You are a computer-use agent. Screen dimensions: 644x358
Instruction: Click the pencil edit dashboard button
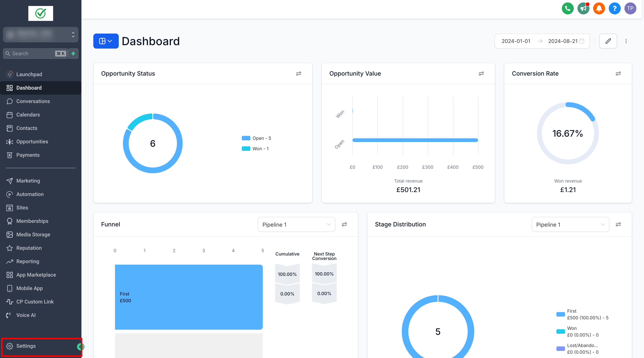pyautogui.click(x=608, y=41)
